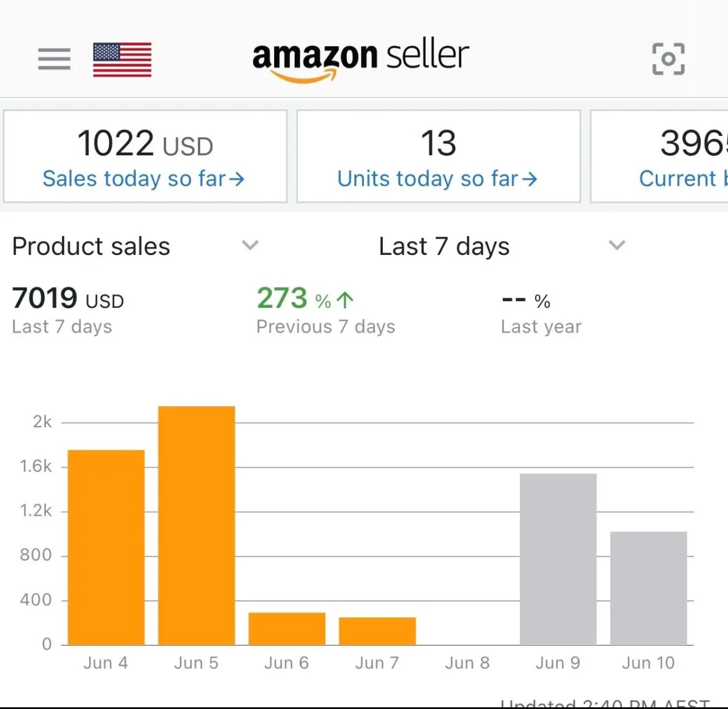
Task: Open the partially visible Current balance card
Action: pos(661,156)
